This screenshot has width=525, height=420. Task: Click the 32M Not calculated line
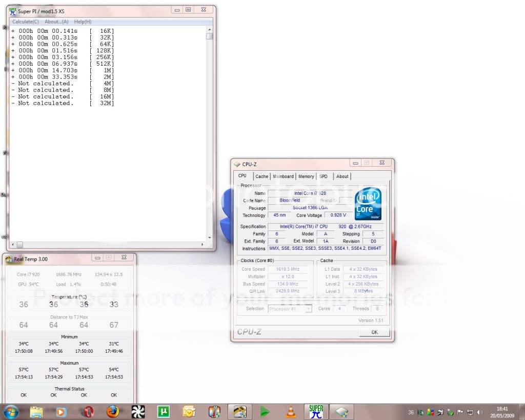tap(63, 103)
